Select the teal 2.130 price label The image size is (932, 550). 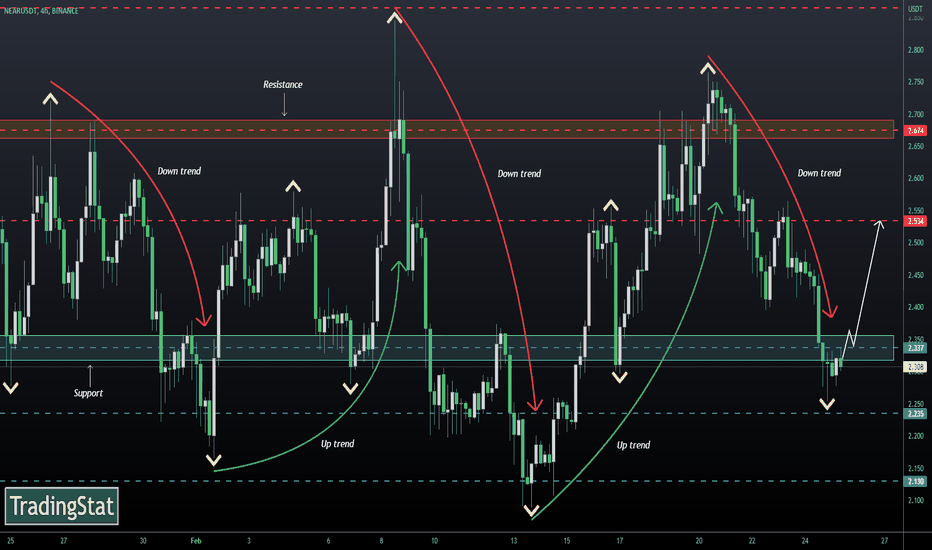(x=915, y=481)
